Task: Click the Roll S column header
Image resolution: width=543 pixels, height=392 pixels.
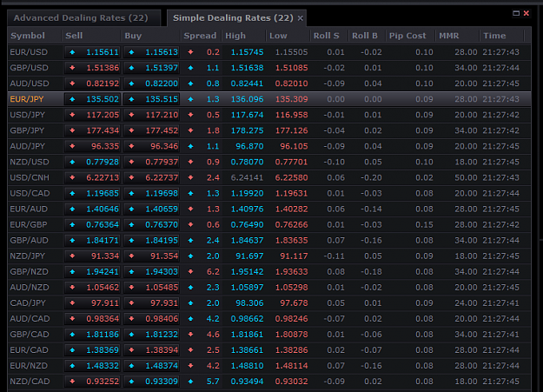Action: pyautogui.click(x=329, y=36)
